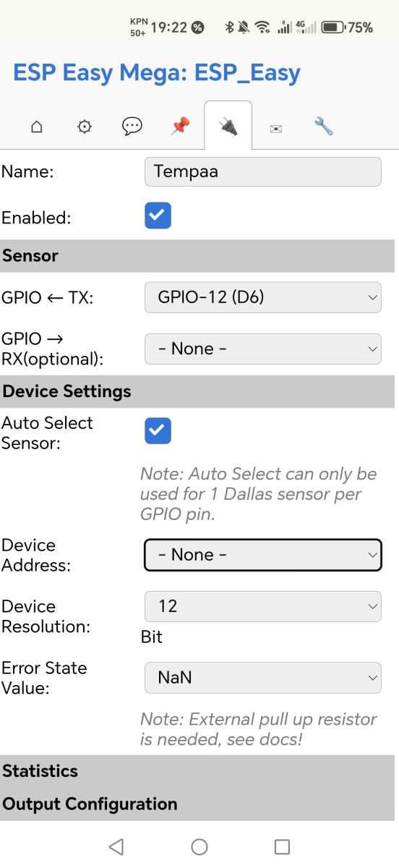This screenshot has width=399, height=868.
Task: Change the Device Resolution dropdown
Action: 263,606
